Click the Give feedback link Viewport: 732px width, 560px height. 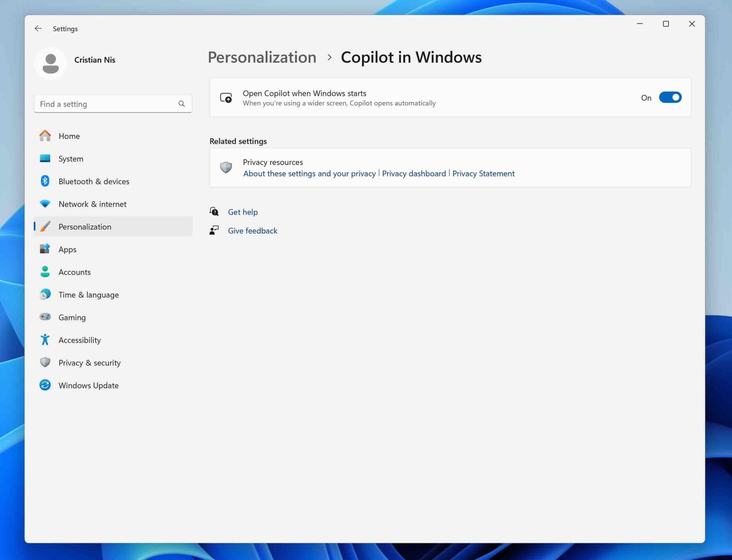point(252,230)
